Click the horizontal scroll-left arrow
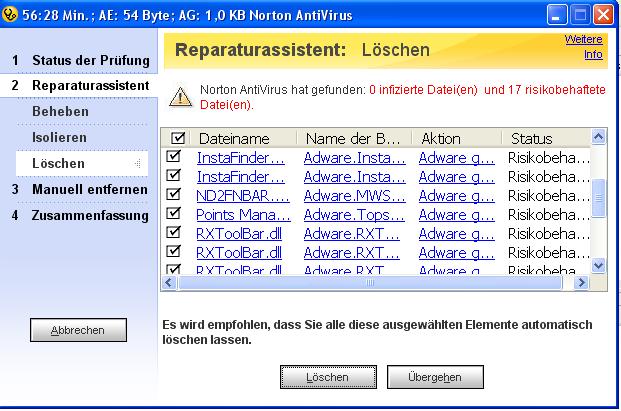Image resolution: width=621 pixels, height=411 pixels. tap(169, 283)
